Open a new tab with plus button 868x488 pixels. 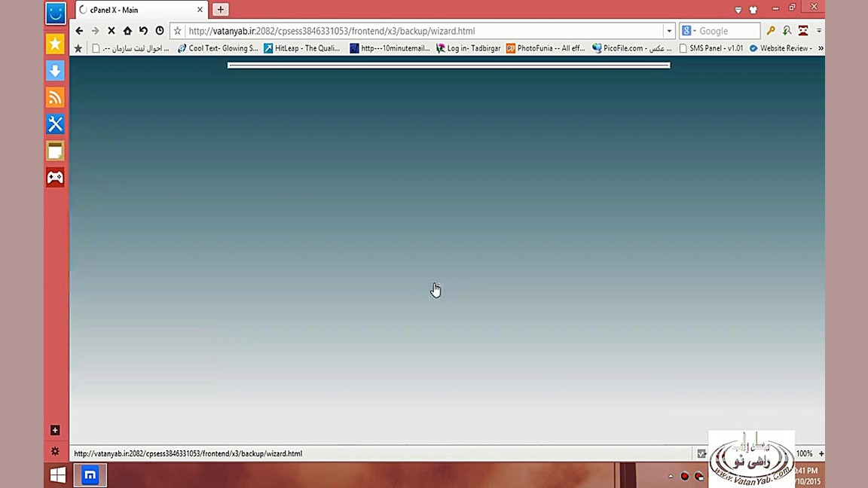[220, 9]
